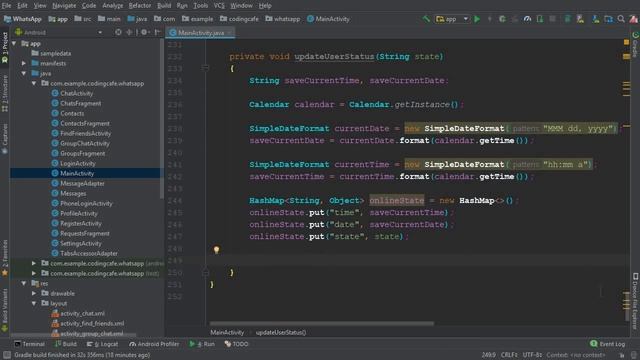Open the Android Profiler gauge icon in toolbar

527,19
